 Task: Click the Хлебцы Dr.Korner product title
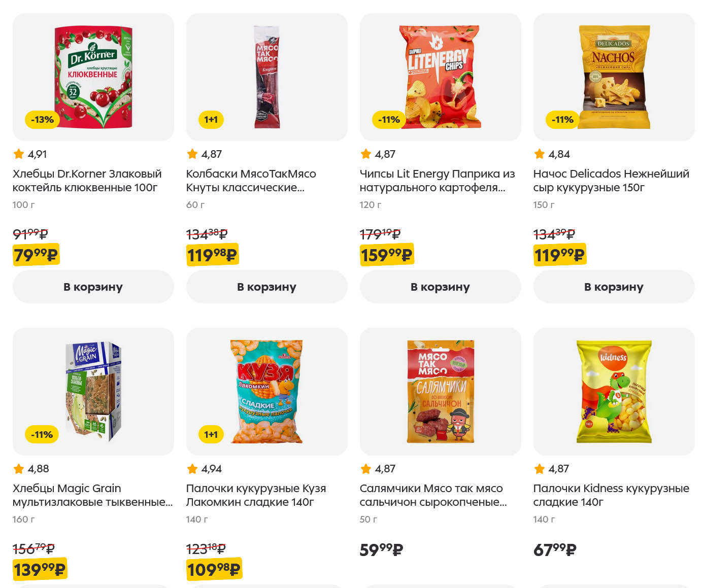(x=87, y=181)
